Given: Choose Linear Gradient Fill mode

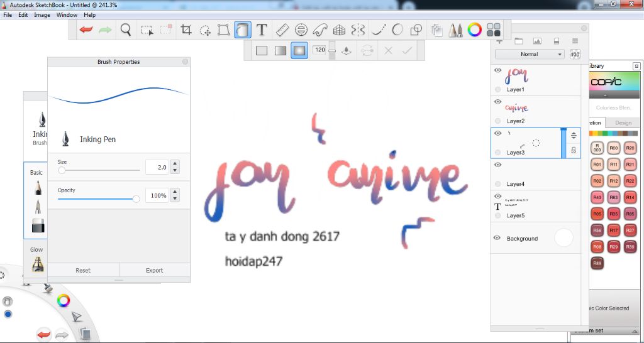Looking at the screenshot, I should pyautogui.click(x=280, y=50).
